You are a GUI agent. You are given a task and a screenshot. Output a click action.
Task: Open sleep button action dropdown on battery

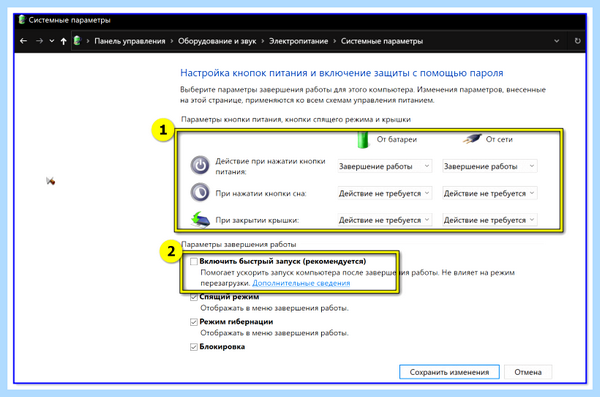385,193
